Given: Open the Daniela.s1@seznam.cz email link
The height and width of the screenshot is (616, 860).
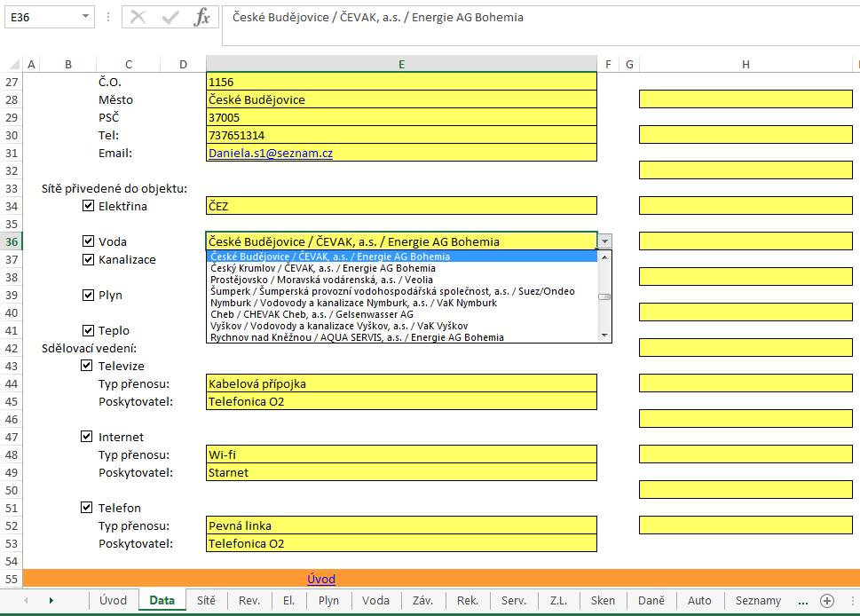Looking at the screenshot, I should pyautogui.click(x=271, y=153).
